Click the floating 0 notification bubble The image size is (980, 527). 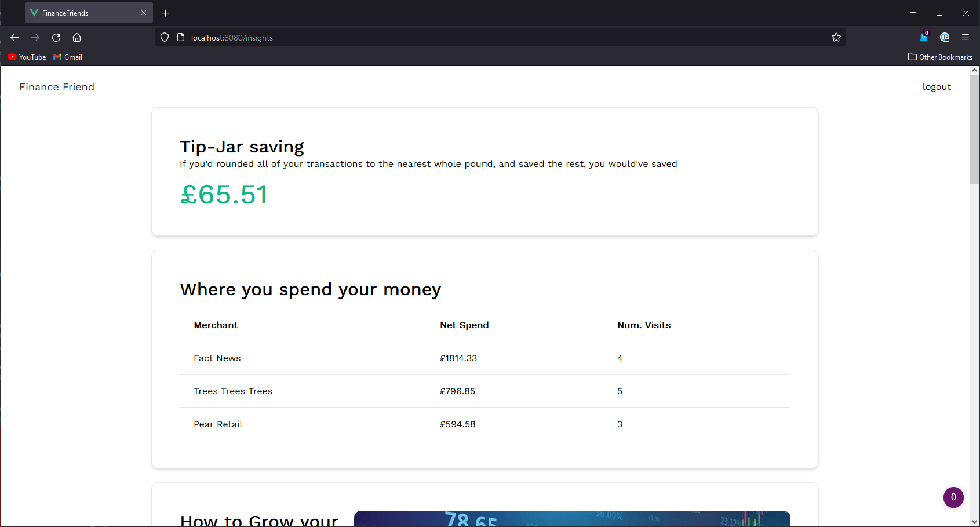coord(953,497)
